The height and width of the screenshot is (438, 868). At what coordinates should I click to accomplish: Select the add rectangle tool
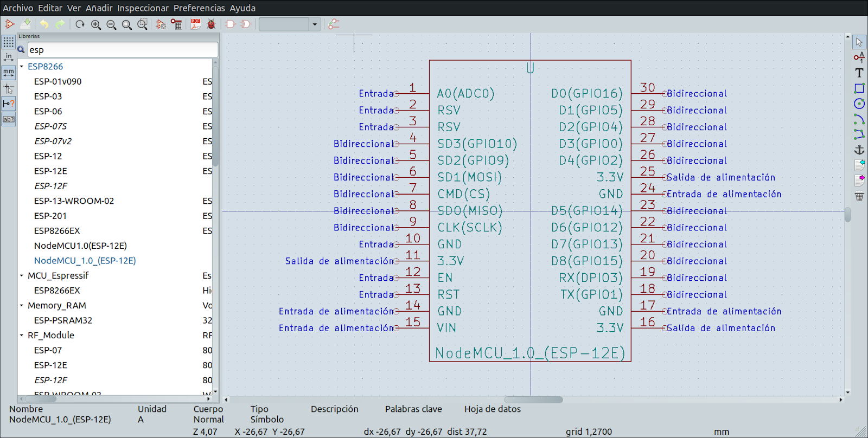[859, 88]
